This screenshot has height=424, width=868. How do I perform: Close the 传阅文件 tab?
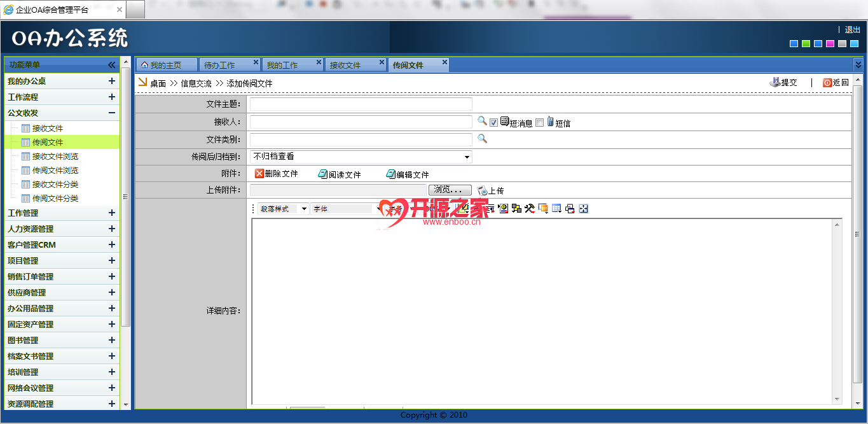[444, 62]
